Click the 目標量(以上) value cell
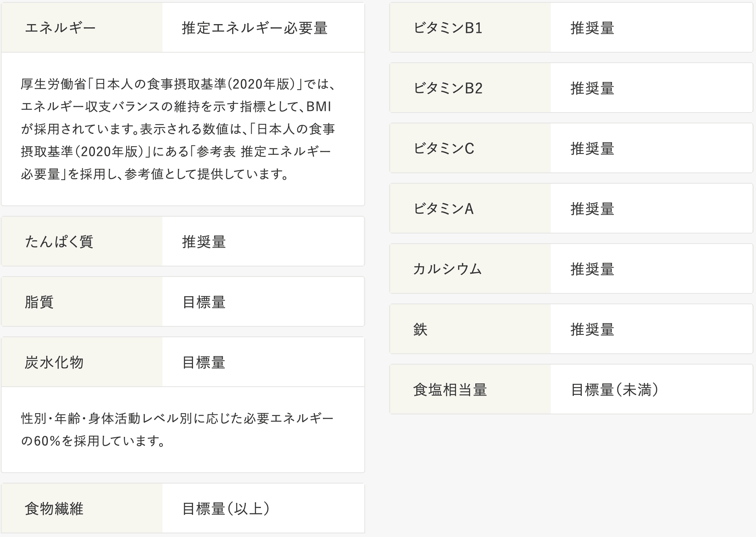 pos(226,508)
